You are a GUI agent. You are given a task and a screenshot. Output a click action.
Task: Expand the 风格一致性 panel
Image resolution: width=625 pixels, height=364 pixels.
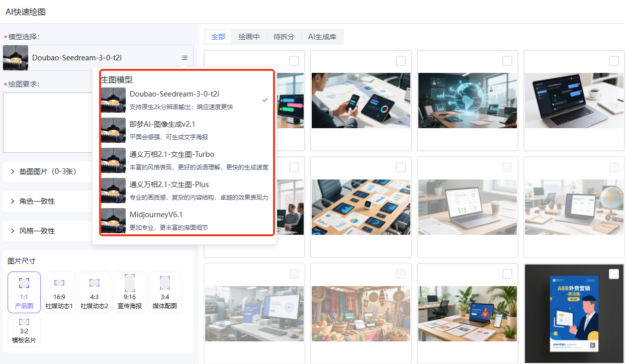coord(13,231)
